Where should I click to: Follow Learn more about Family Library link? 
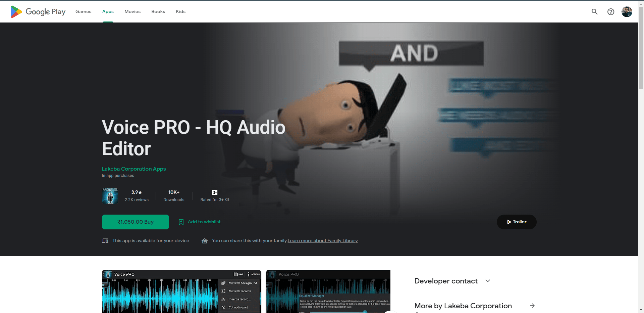click(x=323, y=241)
